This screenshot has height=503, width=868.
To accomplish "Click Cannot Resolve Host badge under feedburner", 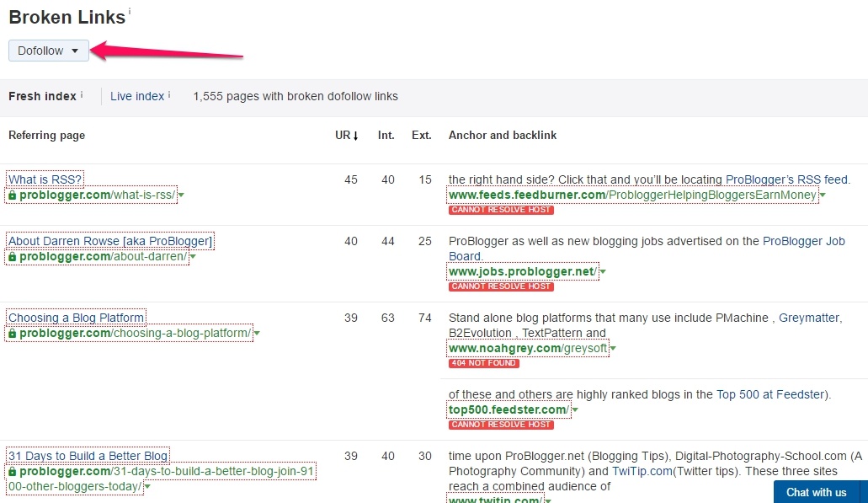I will [501, 210].
